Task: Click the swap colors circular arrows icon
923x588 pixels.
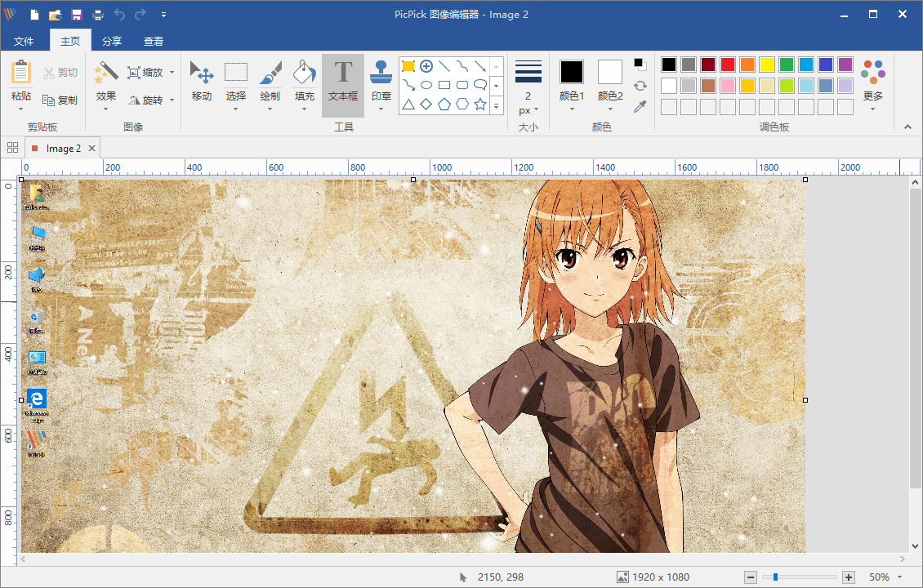Action: click(x=640, y=86)
